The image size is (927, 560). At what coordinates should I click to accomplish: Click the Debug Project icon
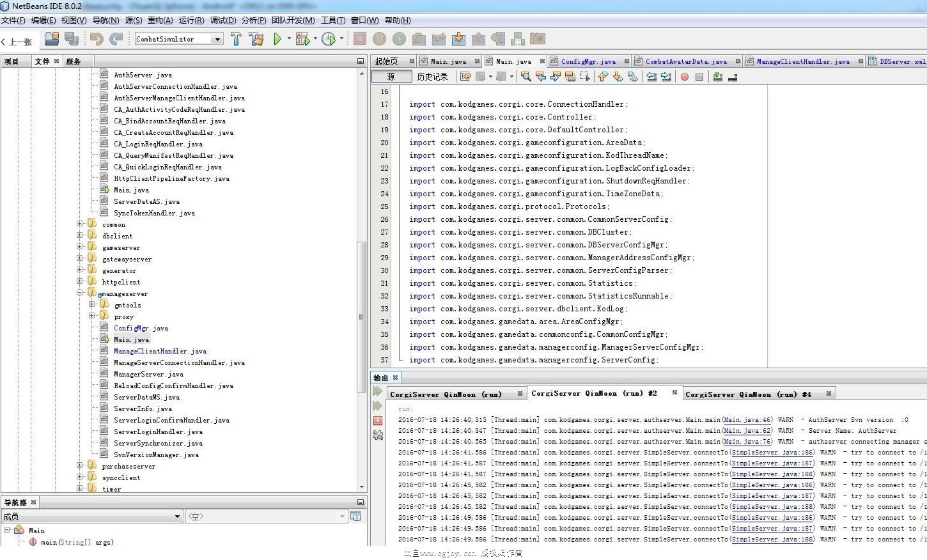pos(302,39)
